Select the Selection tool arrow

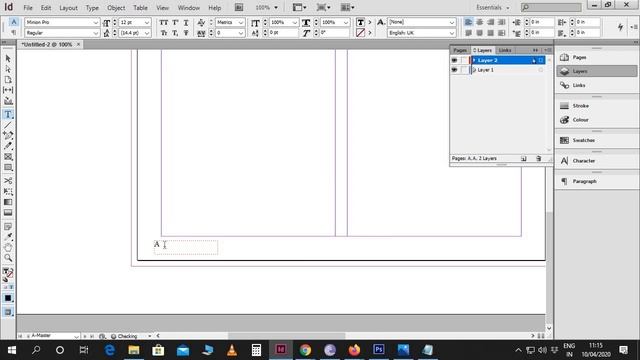click(8, 59)
